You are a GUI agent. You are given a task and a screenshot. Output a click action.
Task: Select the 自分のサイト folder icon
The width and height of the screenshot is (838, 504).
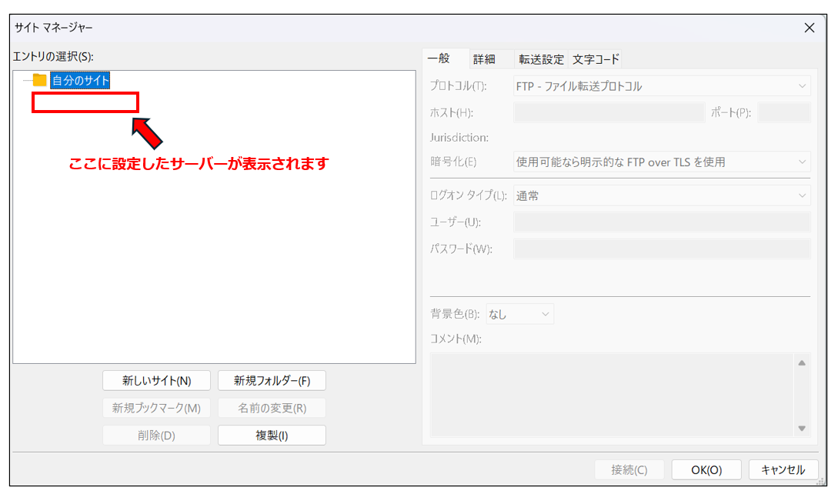(x=39, y=80)
